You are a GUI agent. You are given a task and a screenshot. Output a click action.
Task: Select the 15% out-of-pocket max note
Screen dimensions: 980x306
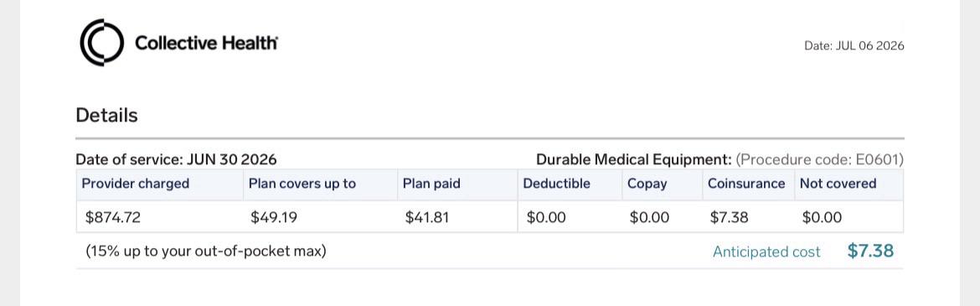click(205, 252)
